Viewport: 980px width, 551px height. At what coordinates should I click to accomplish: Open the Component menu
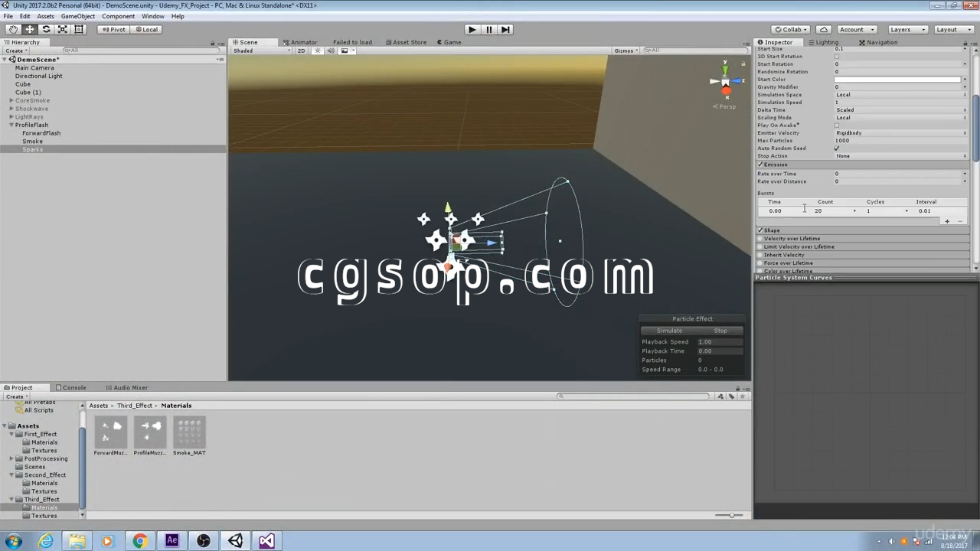[x=118, y=16]
